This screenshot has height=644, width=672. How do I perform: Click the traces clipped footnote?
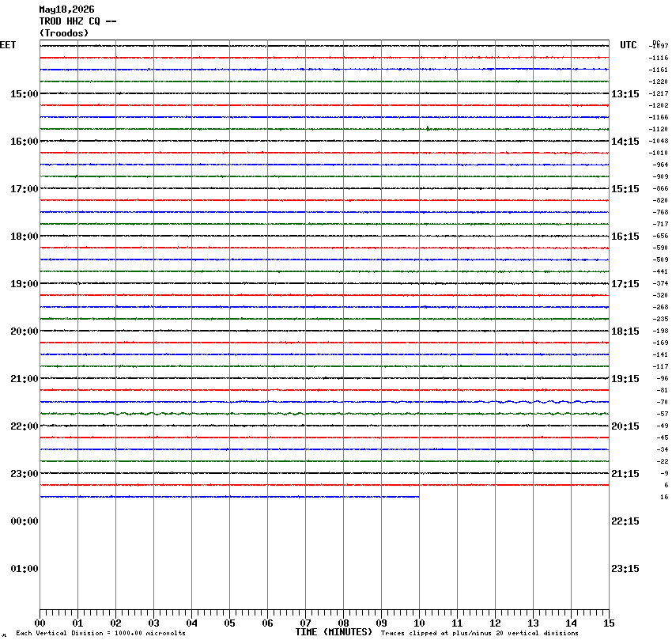tap(480, 633)
